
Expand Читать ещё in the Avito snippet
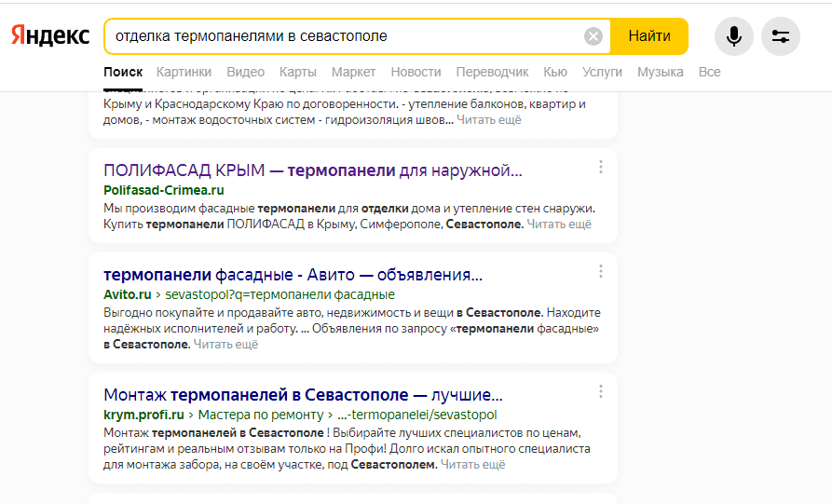pyautogui.click(x=225, y=344)
